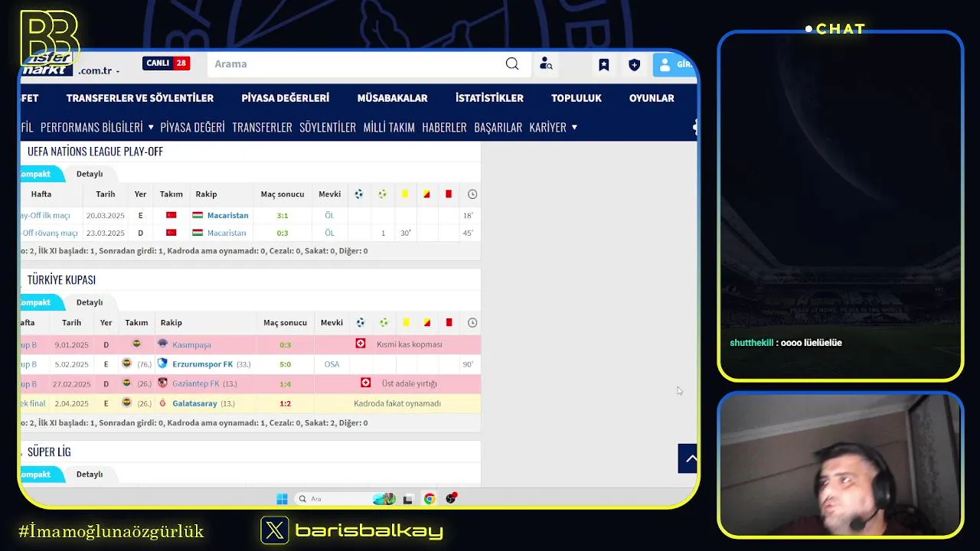This screenshot has width=980, height=551.
Task: Open Gaziantep FK opponent link
Action: [196, 384]
